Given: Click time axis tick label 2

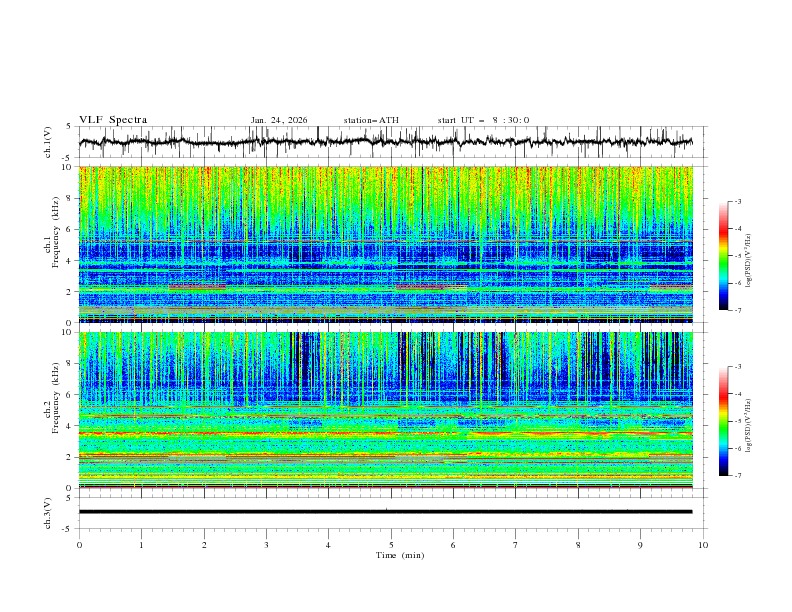Looking at the screenshot, I should [x=204, y=545].
